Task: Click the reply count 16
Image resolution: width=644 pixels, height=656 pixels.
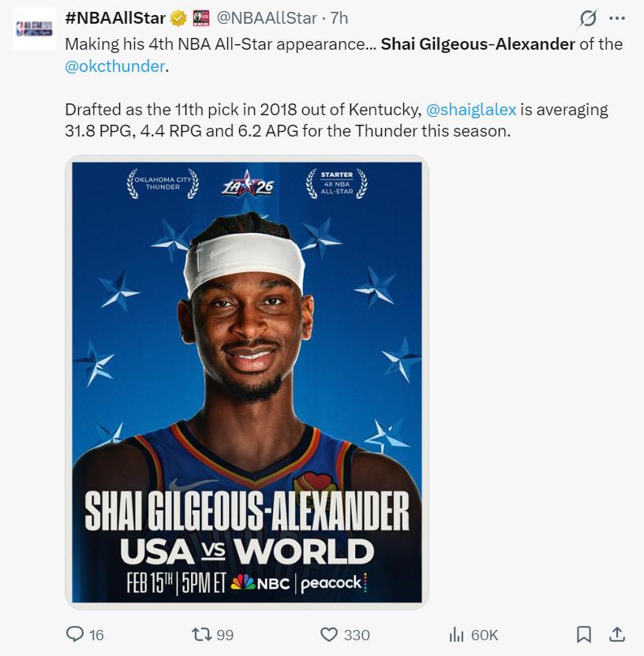Action: pos(96,635)
